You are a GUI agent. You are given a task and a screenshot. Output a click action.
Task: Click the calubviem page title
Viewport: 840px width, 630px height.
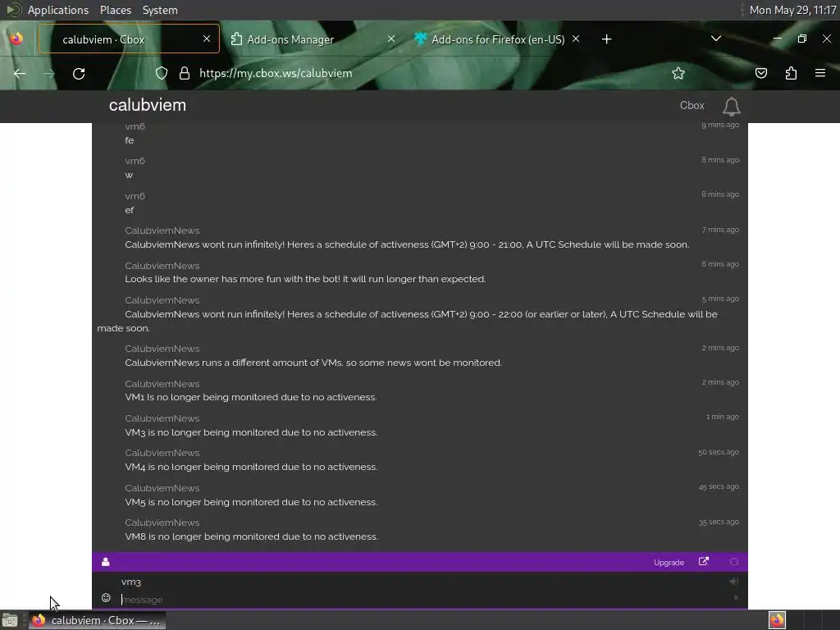(148, 105)
